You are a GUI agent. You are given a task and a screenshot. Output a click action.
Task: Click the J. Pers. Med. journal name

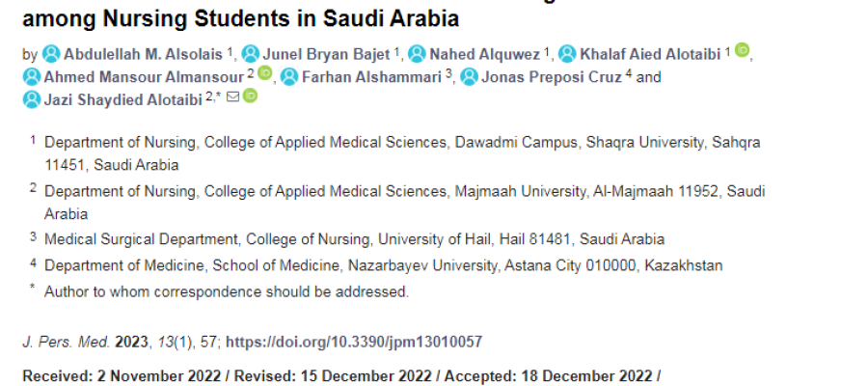[66, 342]
